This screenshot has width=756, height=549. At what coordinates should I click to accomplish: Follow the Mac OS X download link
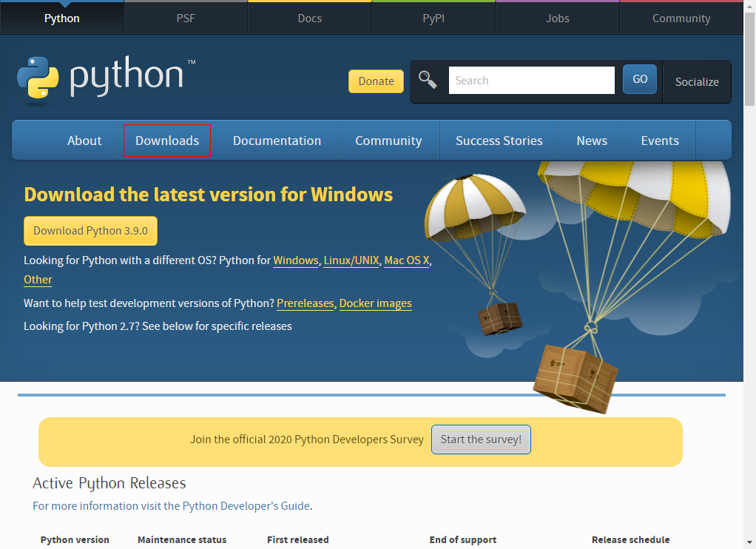pyautogui.click(x=406, y=260)
